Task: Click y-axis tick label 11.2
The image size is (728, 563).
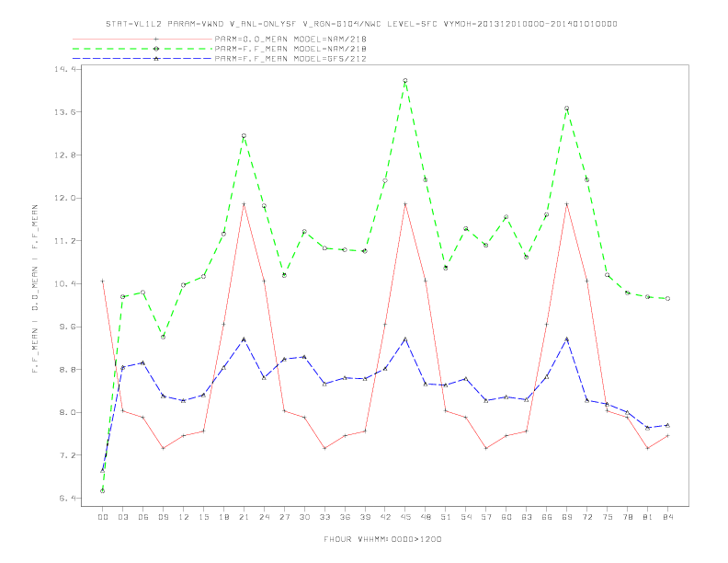Action: coord(63,241)
